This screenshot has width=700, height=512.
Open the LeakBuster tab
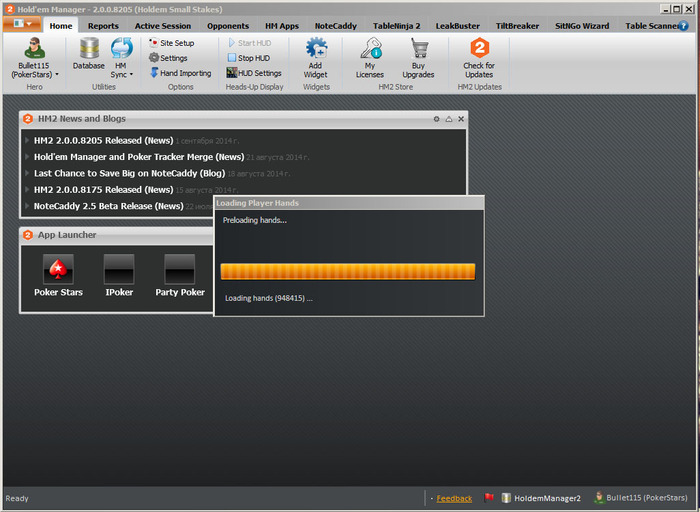click(458, 26)
